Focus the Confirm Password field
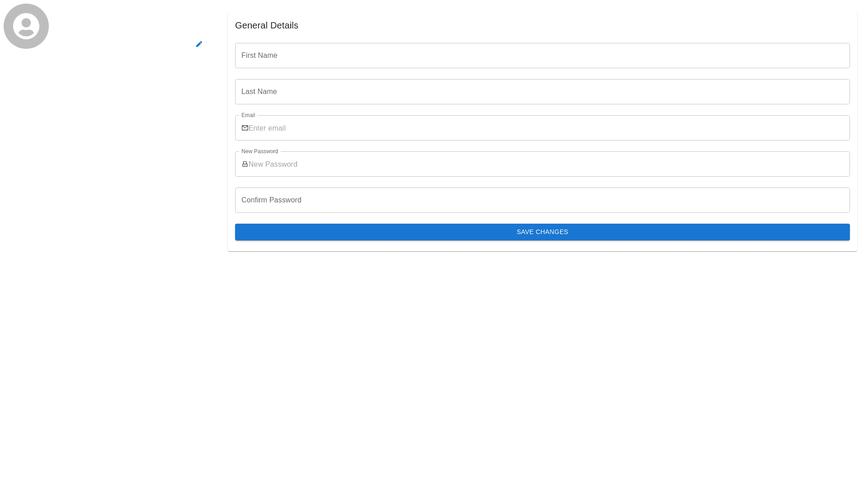This screenshot has height=488, width=868. (542, 200)
